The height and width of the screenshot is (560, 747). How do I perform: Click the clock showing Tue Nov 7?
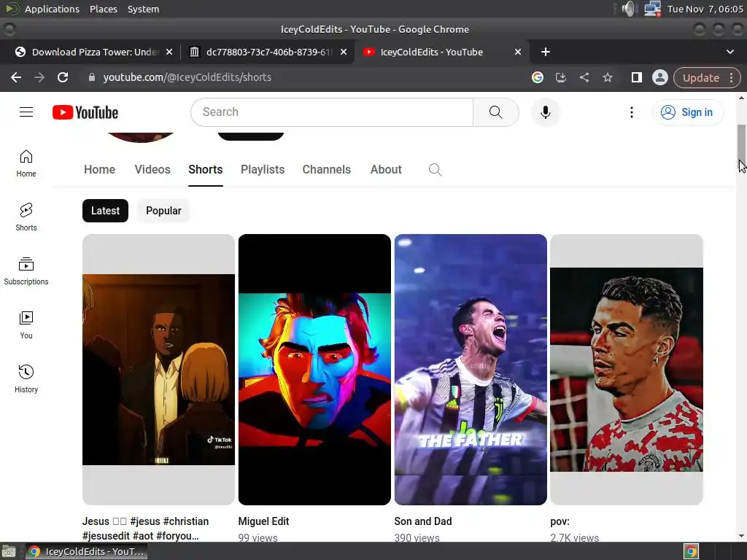[705, 9]
